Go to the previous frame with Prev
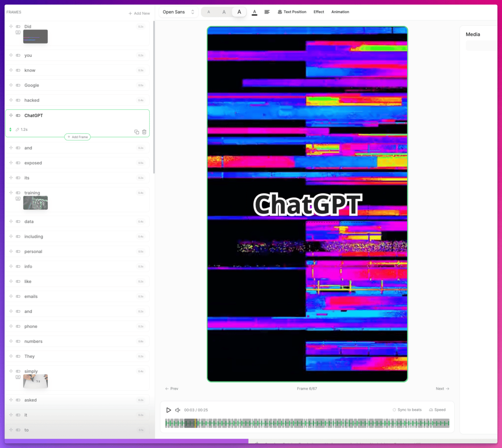The height and width of the screenshot is (448, 502). point(172,389)
